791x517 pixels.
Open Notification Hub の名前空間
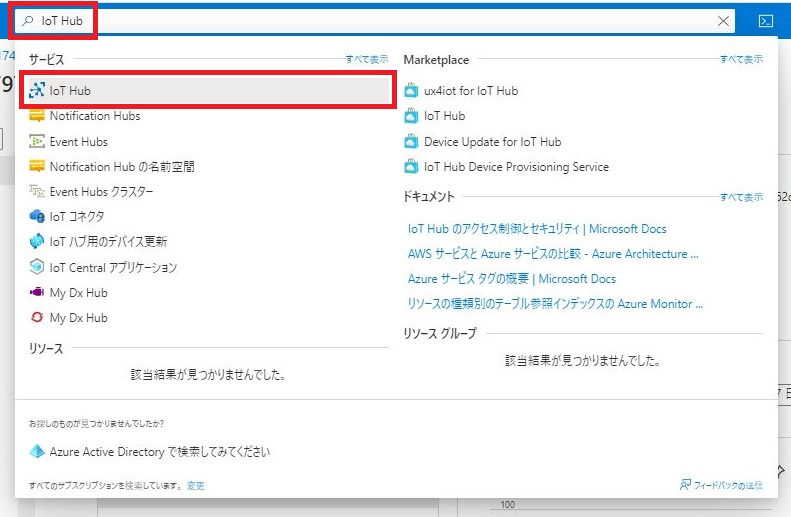pos(122,166)
